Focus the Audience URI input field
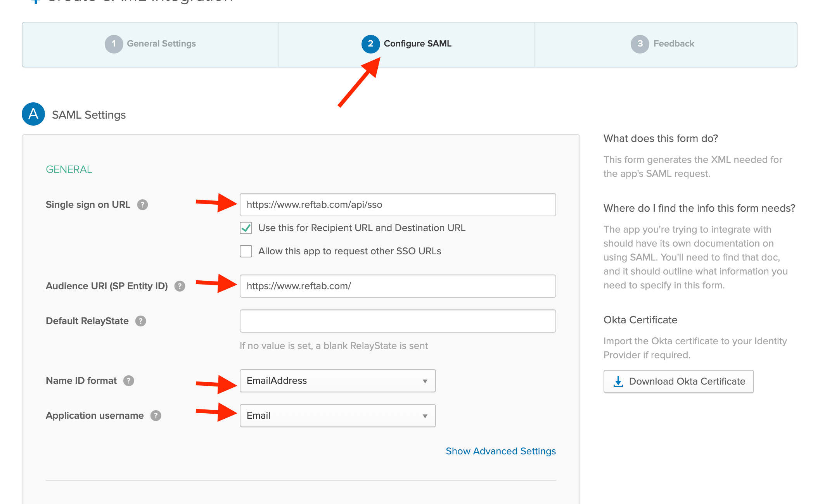 click(x=398, y=286)
